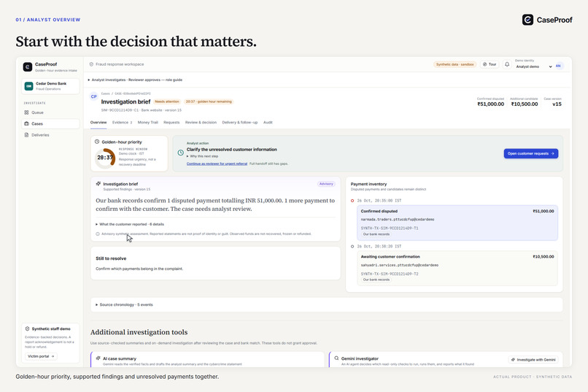Click the sparkle icon beside AI case summary

click(x=98, y=358)
